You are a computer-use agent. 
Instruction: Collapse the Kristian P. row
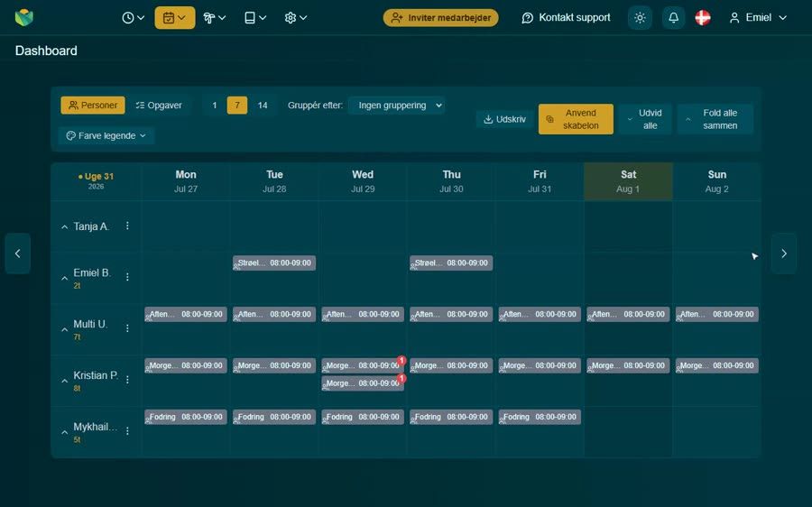pyautogui.click(x=64, y=381)
